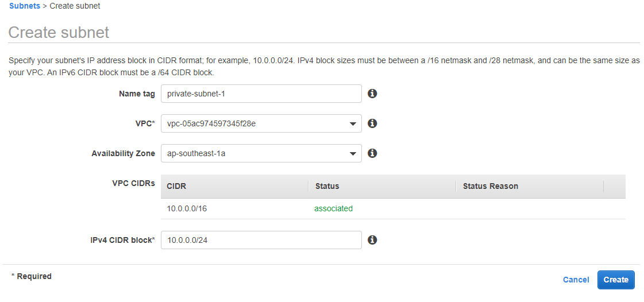Select the vpc-05ac974597345f28e combo box
Screen dimensions: 644x302
click(261, 123)
